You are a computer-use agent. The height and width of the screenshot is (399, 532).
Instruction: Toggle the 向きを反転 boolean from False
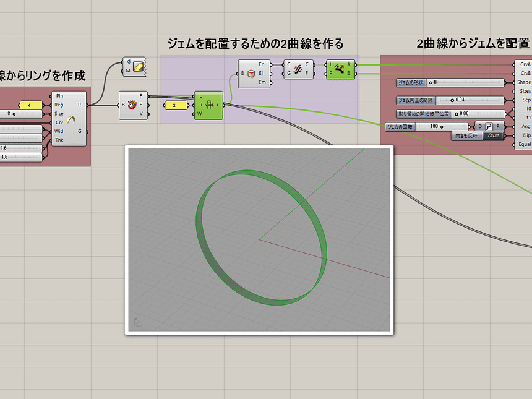click(x=493, y=135)
